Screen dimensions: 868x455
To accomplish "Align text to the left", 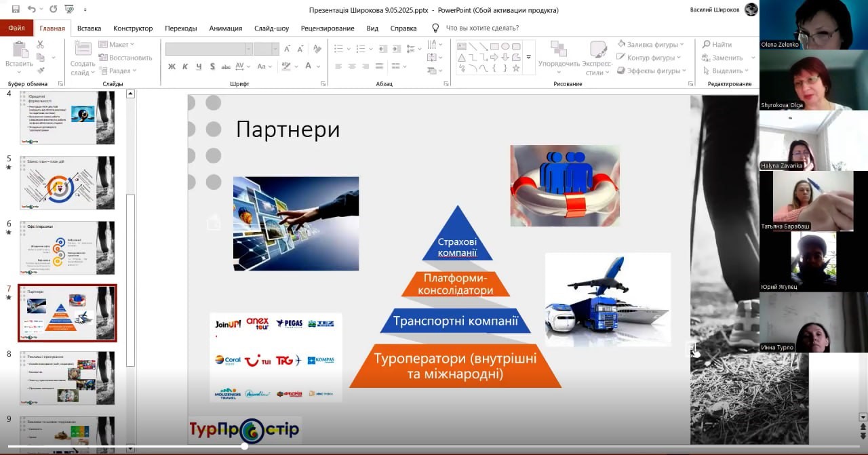I will (x=338, y=66).
